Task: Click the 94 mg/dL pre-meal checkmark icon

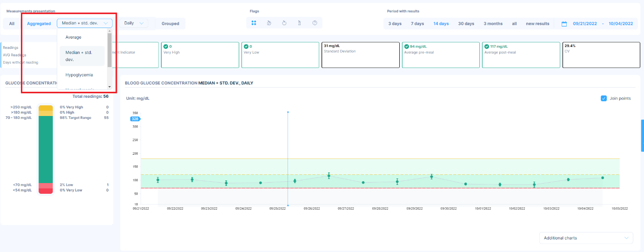Action: tap(407, 47)
